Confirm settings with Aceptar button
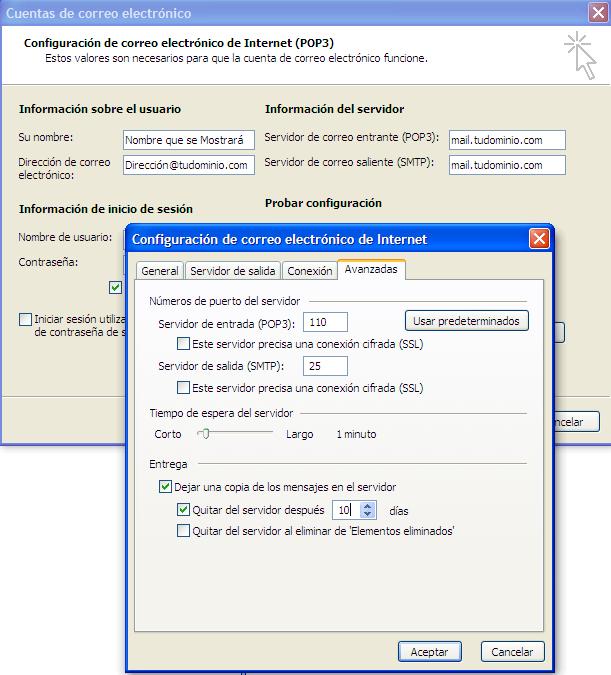The height and width of the screenshot is (675, 611). (430, 652)
